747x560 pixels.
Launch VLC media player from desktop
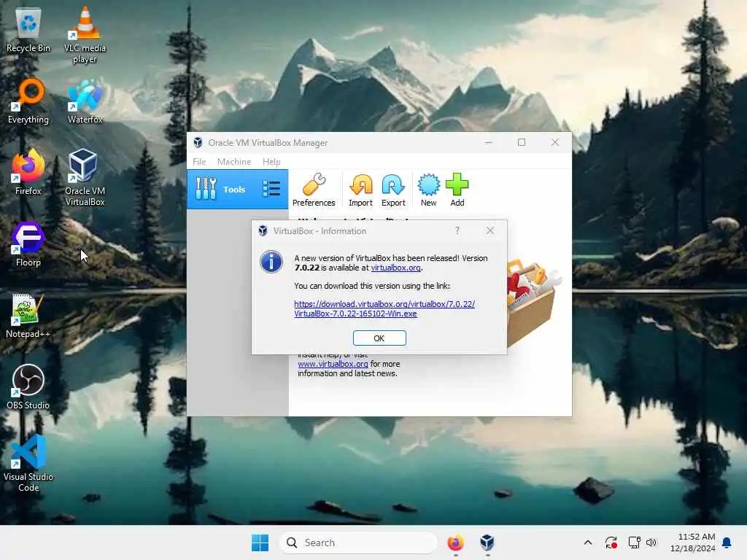coord(85,35)
